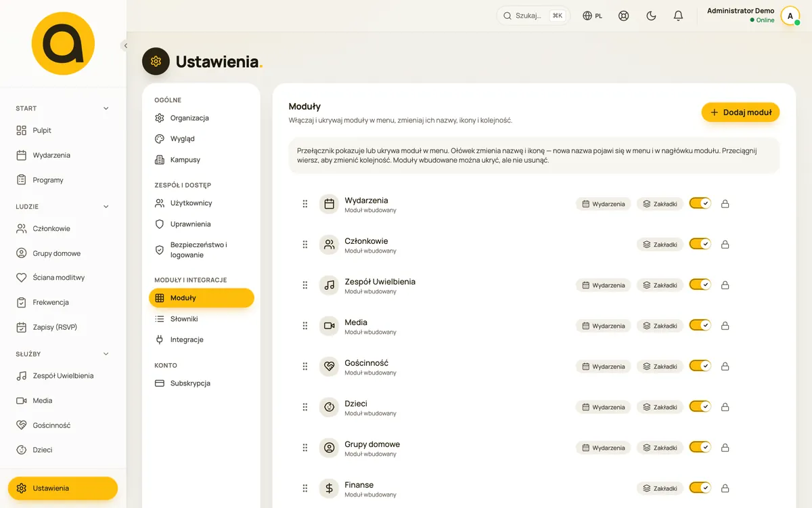Collapse the sidebar with the chevron handle
The width and height of the screenshot is (812, 508).
(x=125, y=45)
